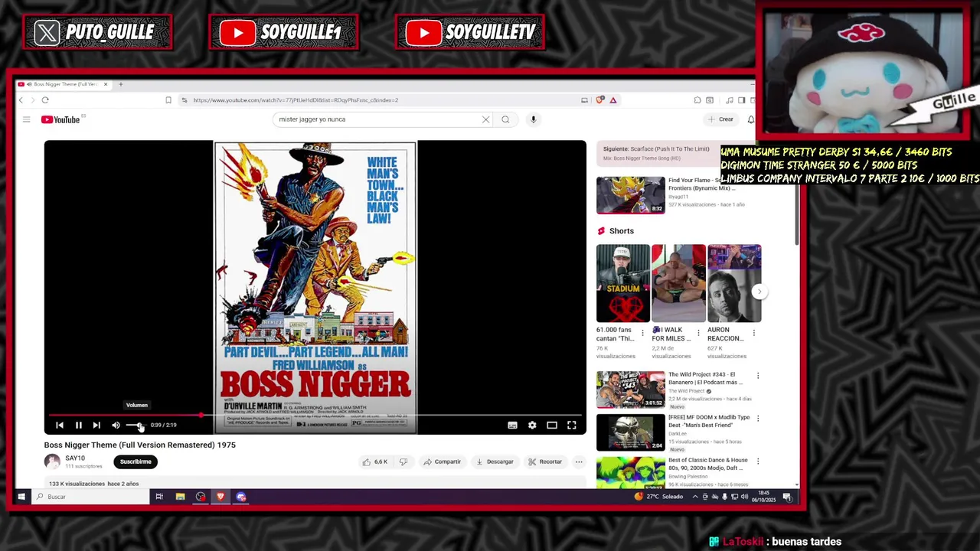
Task: Skip to the next video
Action: coord(96,425)
